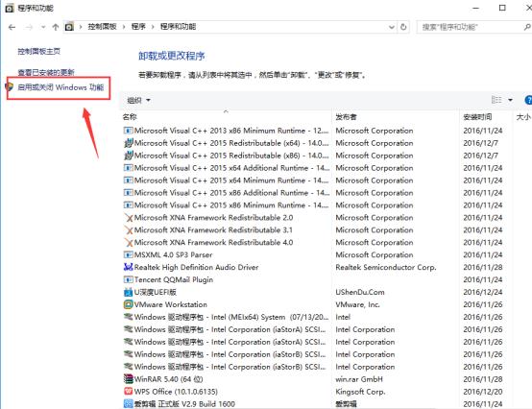The height and width of the screenshot is (409, 532).
Task: Select Windows 驱动程序包 Intel (MEIx64) System entry
Action: (231, 317)
